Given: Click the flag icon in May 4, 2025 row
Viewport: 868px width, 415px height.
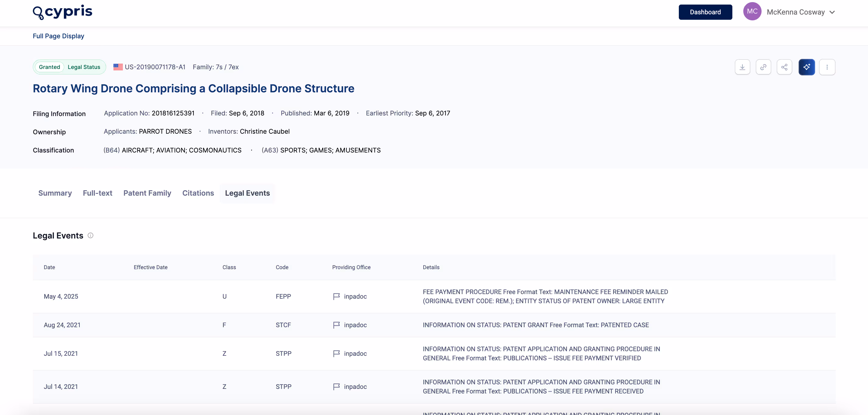Looking at the screenshot, I should coord(336,297).
